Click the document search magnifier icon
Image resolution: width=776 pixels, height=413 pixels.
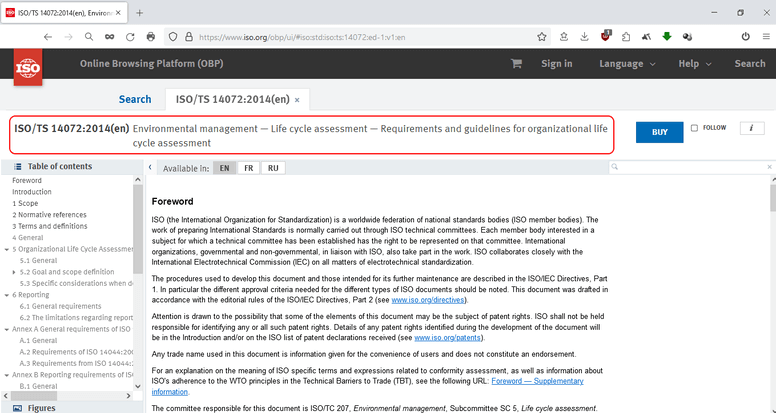coord(615,167)
